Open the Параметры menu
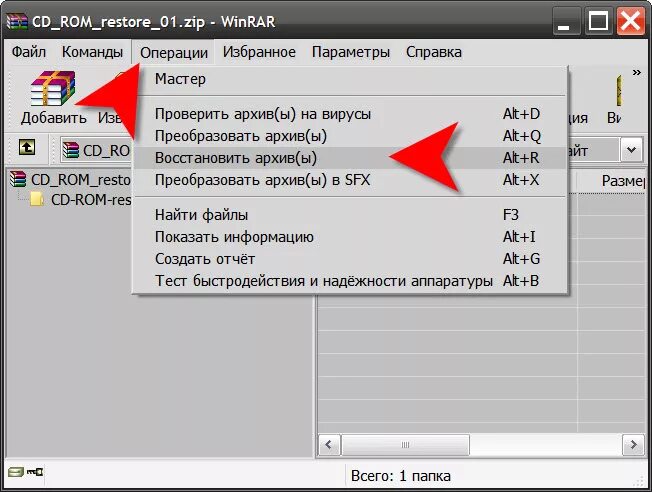Image resolution: width=652 pixels, height=492 pixels. pyautogui.click(x=351, y=52)
